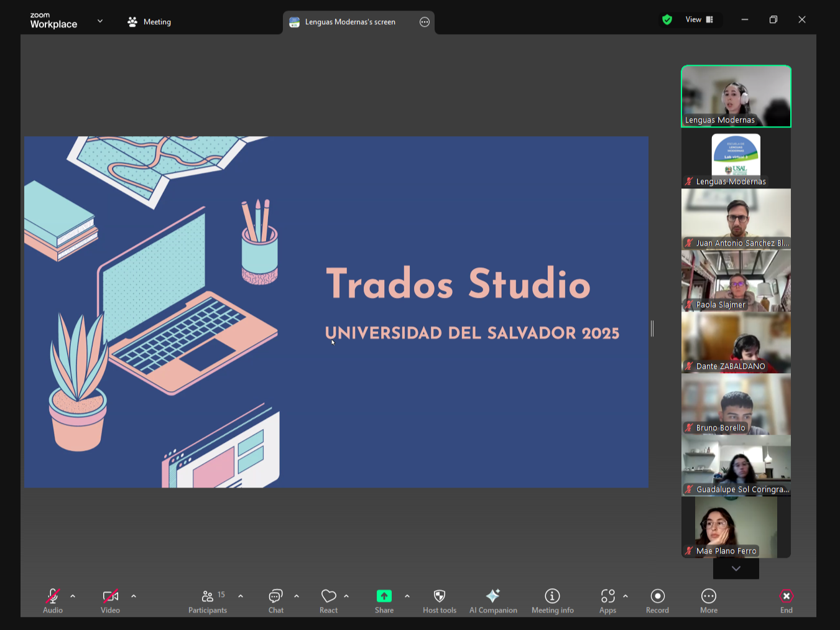
Task: Select Dante ZABALDANO's video tile
Action: click(736, 342)
